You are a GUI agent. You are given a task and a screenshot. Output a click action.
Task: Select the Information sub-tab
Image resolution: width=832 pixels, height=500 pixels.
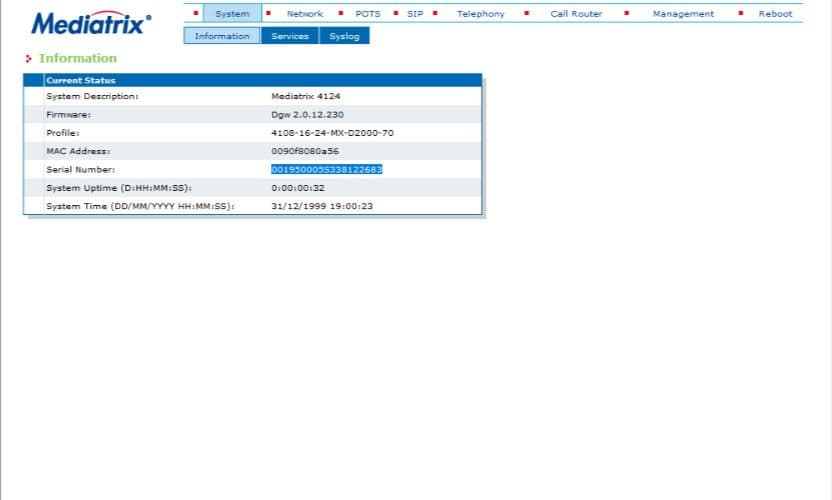222,36
